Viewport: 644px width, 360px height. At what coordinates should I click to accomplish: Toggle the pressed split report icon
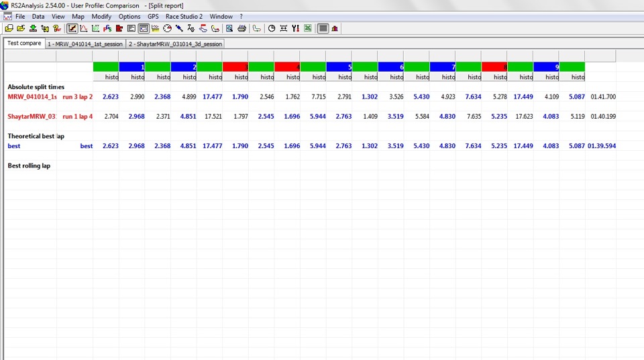coord(144,28)
